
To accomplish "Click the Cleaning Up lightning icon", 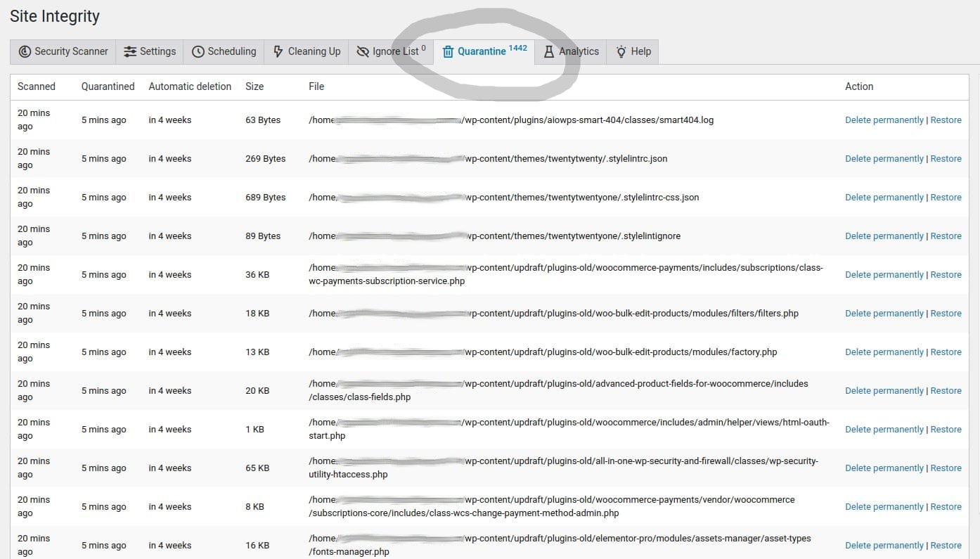I will (278, 51).
